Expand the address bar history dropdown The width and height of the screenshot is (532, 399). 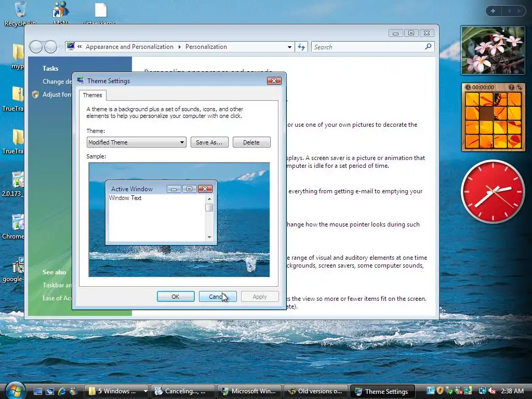pos(289,47)
